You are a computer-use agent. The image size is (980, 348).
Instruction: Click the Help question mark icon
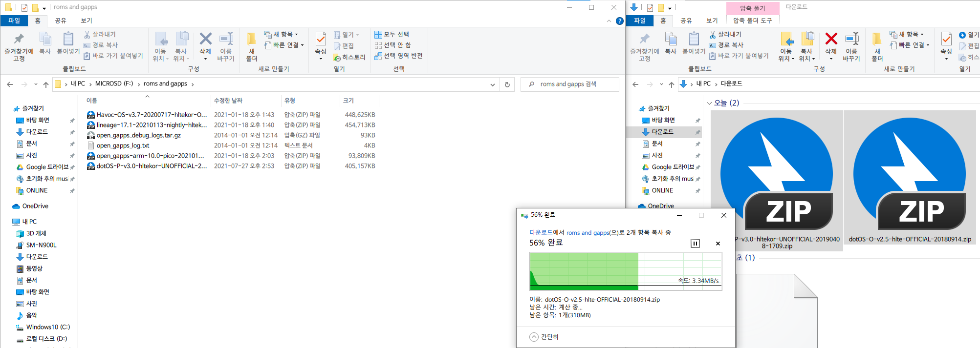(619, 21)
